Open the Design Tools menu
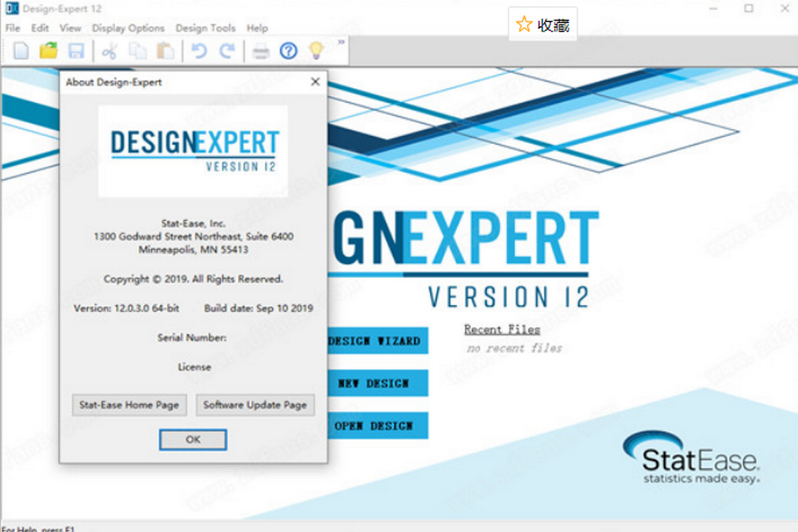798x532 pixels. point(205,28)
